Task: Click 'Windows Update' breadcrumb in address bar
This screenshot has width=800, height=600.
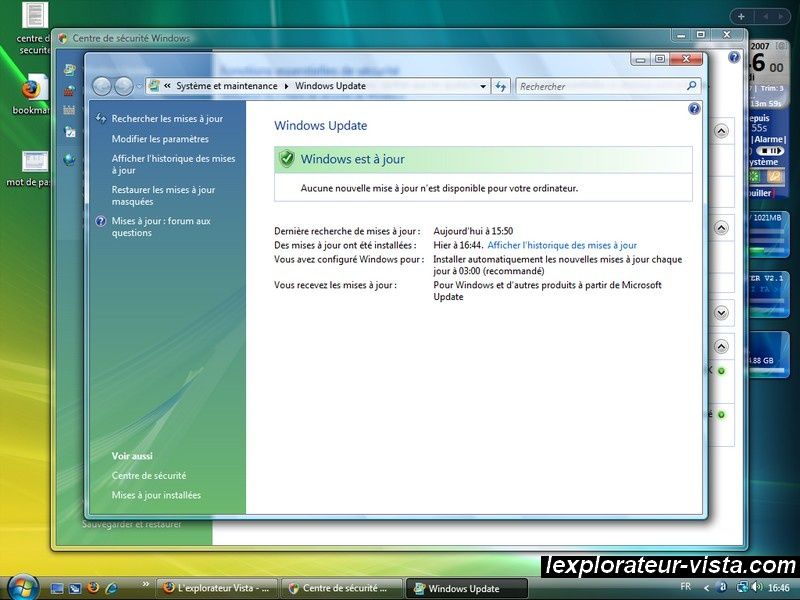Action: [330, 86]
